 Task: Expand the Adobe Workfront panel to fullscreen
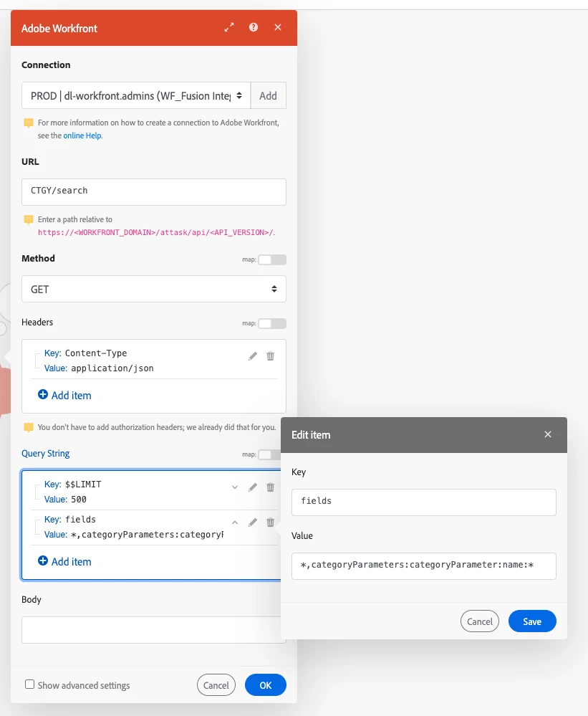[229, 27]
